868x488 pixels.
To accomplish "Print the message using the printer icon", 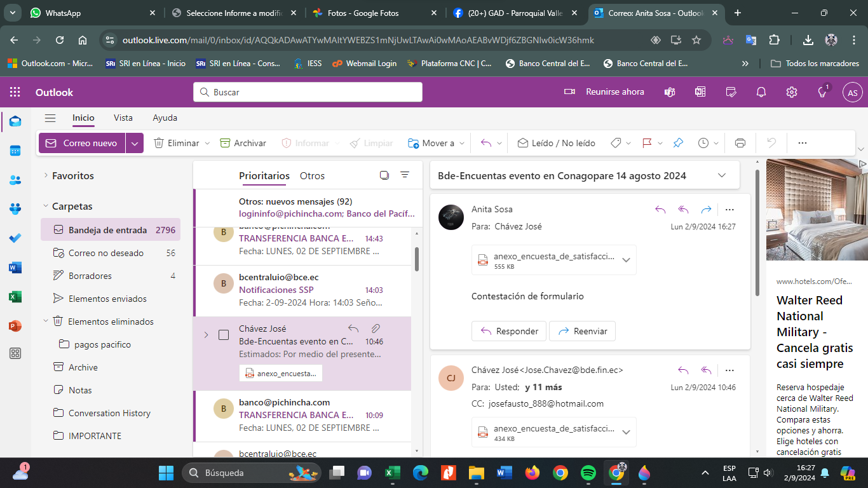I will point(740,143).
